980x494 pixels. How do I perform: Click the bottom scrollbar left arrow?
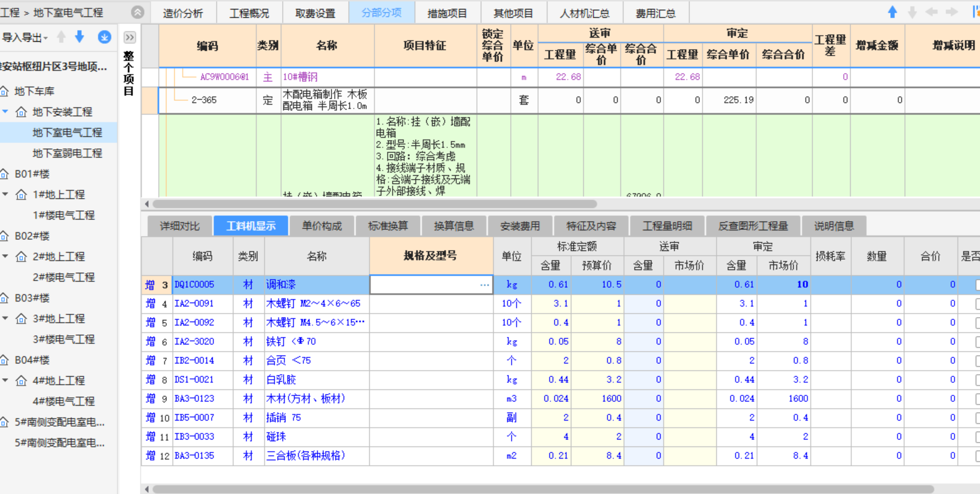147,489
